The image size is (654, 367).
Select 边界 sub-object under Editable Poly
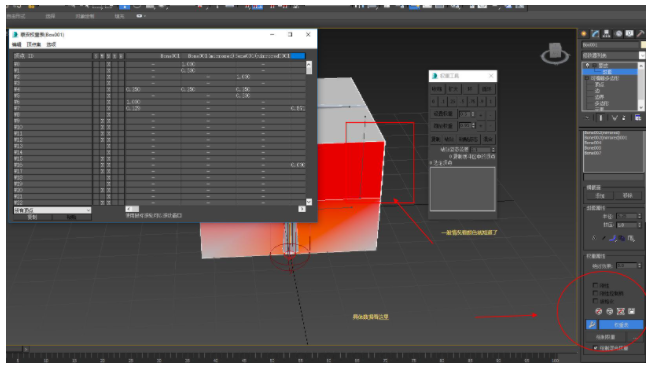[599, 97]
